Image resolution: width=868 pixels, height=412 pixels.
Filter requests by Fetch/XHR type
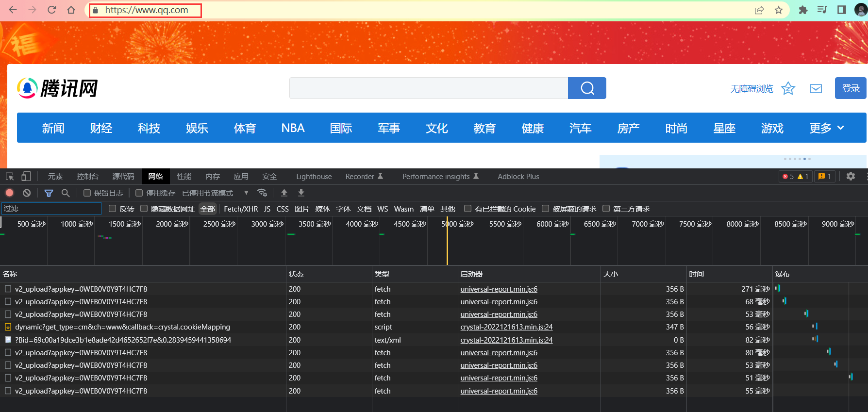pos(241,209)
